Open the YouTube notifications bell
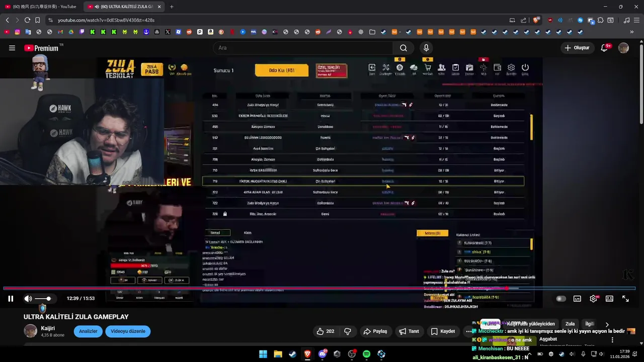The width and height of the screenshot is (644, 362). pyautogui.click(x=604, y=48)
